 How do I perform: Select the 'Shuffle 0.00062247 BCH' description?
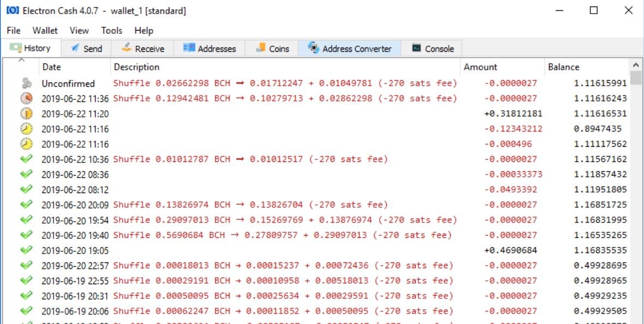click(283, 311)
